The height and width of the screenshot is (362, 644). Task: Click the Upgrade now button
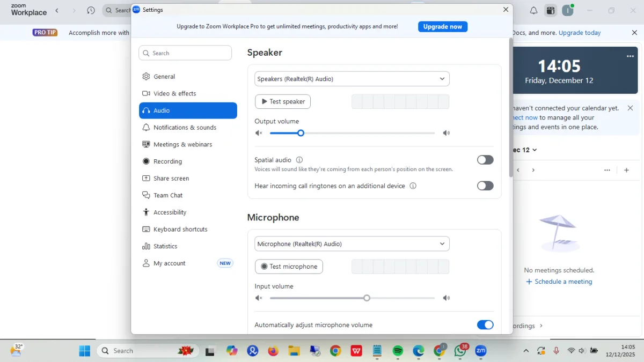click(442, 27)
